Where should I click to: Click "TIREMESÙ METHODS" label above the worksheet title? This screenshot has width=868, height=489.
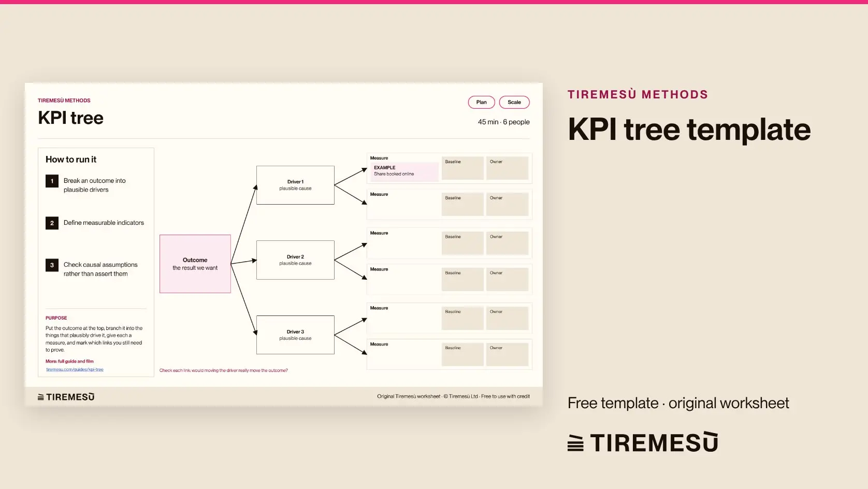pyautogui.click(x=64, y=100)
